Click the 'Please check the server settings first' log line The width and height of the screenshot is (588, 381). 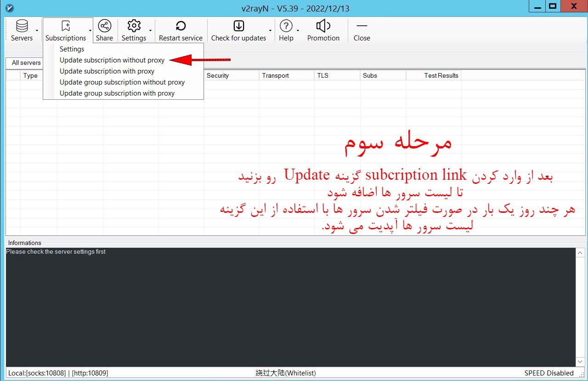point(56,252)
